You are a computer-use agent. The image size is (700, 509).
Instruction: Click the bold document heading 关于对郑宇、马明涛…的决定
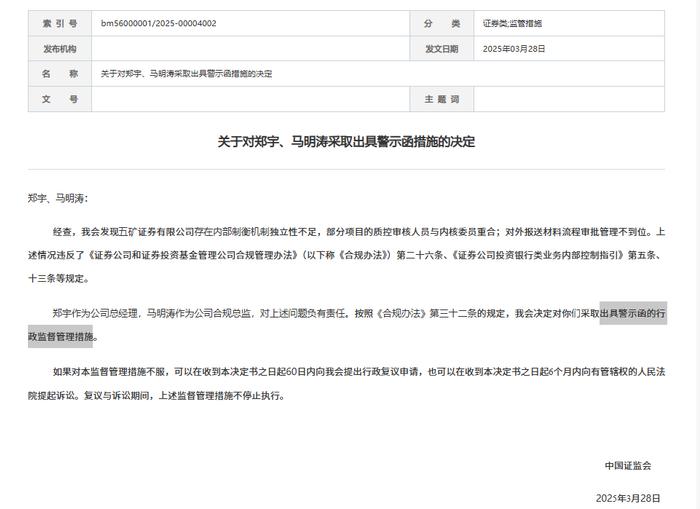pos(346,142)
